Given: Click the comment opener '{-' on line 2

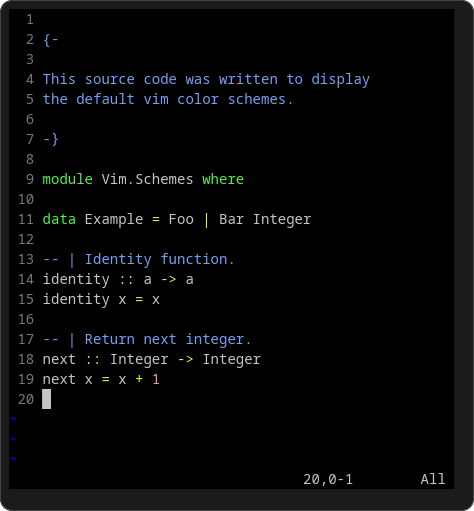Looking at the screenshot, I should 51,40.
